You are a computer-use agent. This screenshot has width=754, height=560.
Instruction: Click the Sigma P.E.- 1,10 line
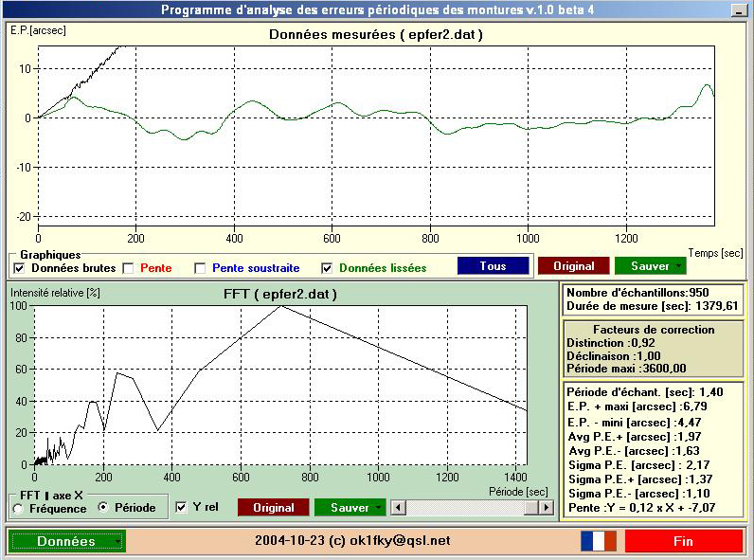coord(639,493)
